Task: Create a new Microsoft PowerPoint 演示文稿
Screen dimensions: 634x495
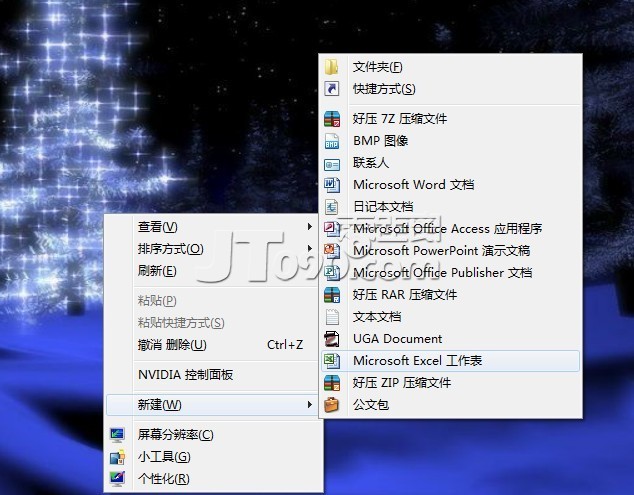Action: click(450, 251)
